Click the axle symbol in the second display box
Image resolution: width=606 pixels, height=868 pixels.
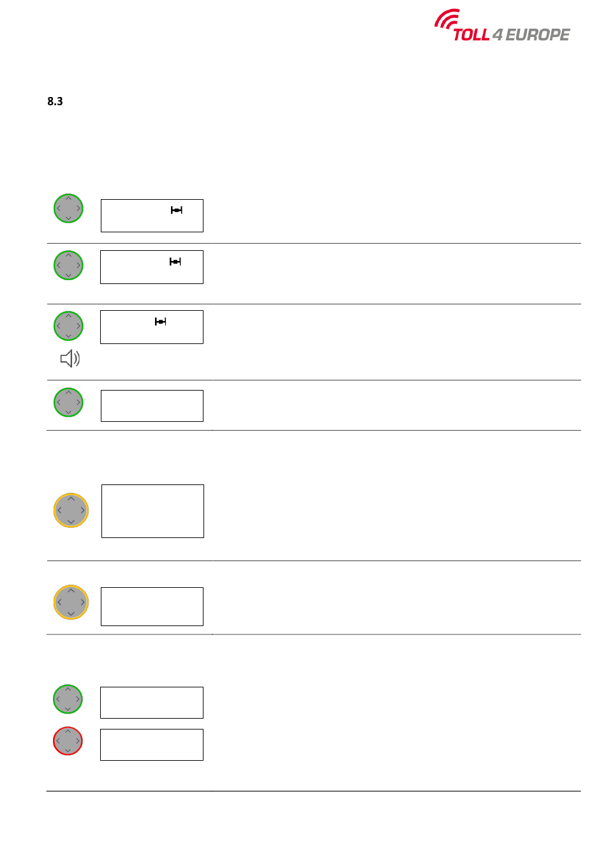175,261
